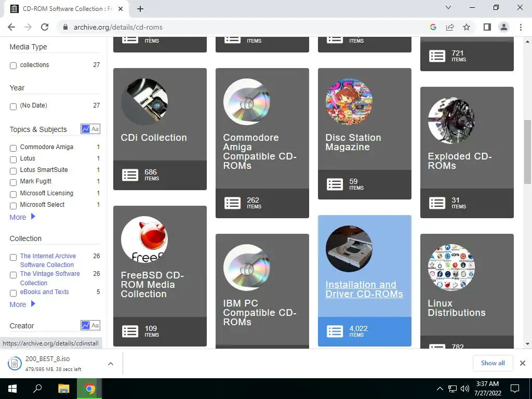Open the notification center icon
Viewport: 532px width, 399px height.
click(x=515, y=389)
